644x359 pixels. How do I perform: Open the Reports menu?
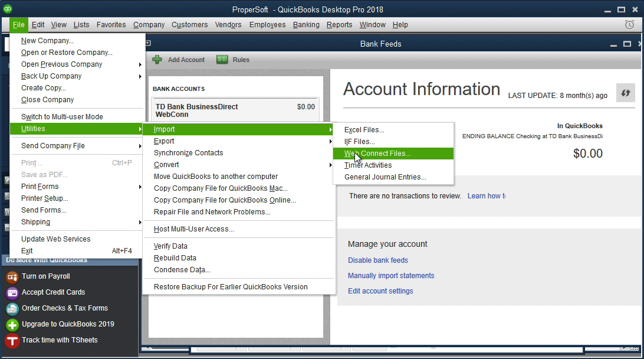tap(339, 25)
